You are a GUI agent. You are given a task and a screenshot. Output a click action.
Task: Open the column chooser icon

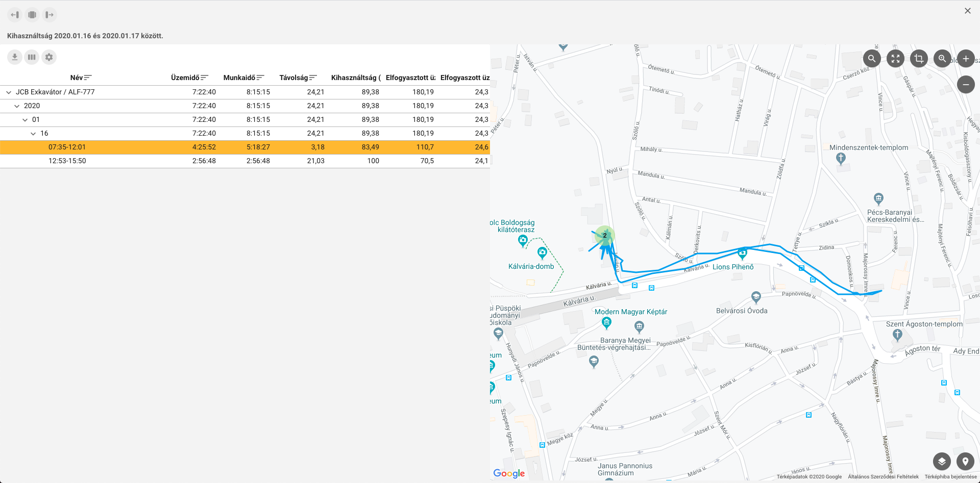pyautogui.click(x=32, y=57)
